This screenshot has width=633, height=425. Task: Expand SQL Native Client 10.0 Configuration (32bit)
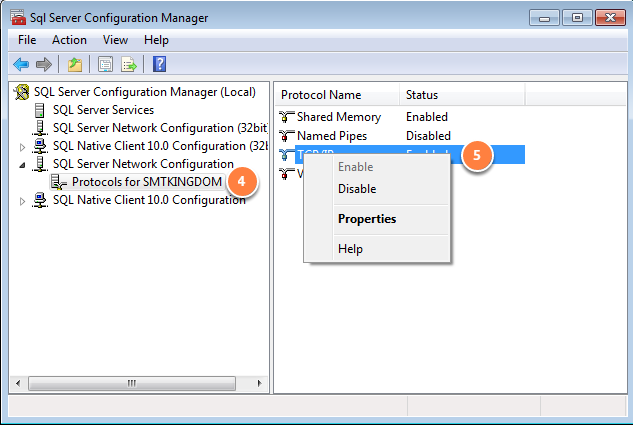pos(23,147)
